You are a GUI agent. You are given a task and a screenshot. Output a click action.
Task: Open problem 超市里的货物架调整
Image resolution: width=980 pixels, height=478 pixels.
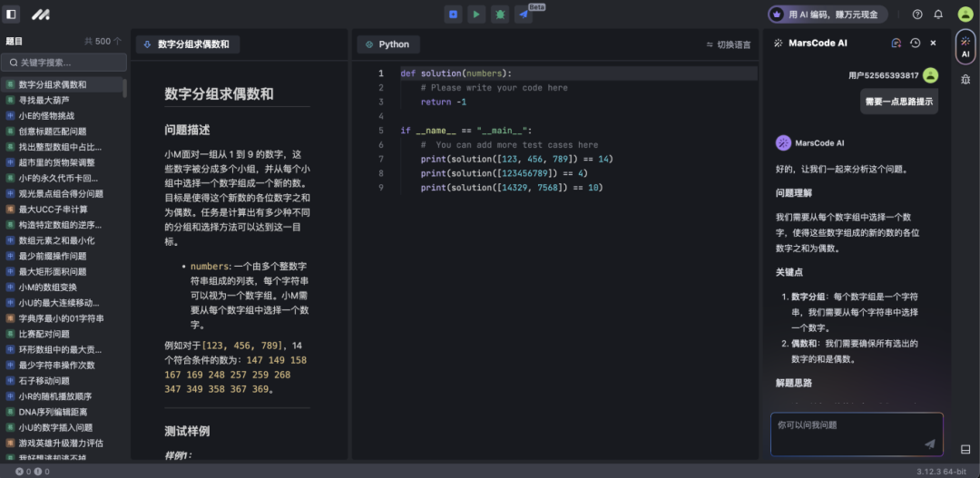pyautogui.click(x=63, y=162)
